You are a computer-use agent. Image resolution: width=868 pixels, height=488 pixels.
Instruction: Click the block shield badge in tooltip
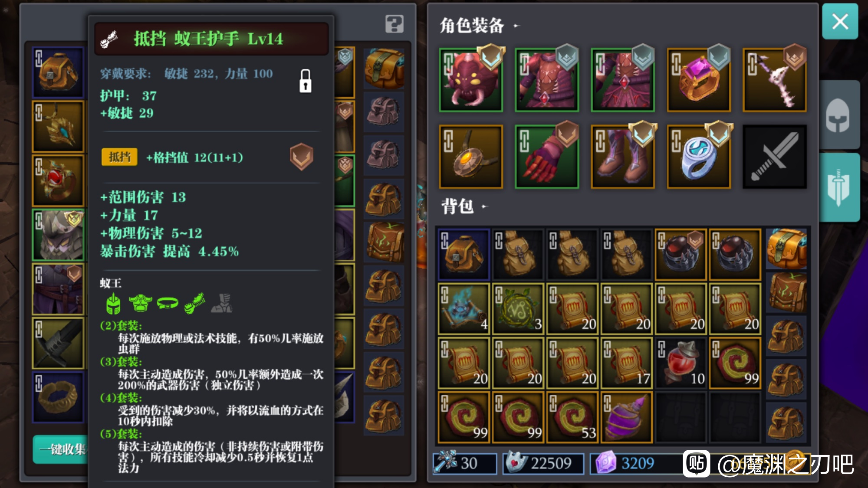(302, 157)
